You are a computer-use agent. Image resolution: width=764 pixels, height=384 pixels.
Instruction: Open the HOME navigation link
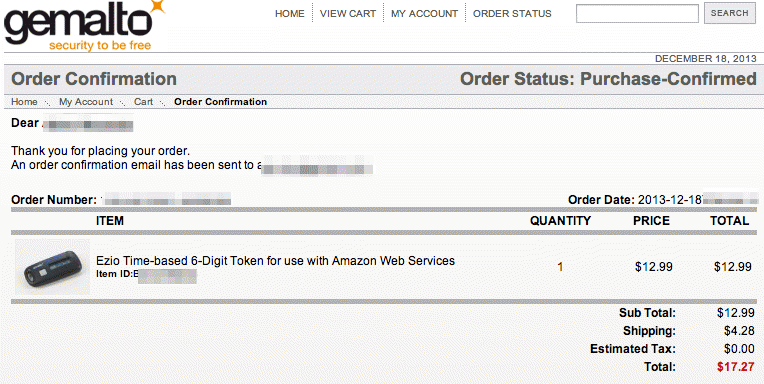[289, 14]
